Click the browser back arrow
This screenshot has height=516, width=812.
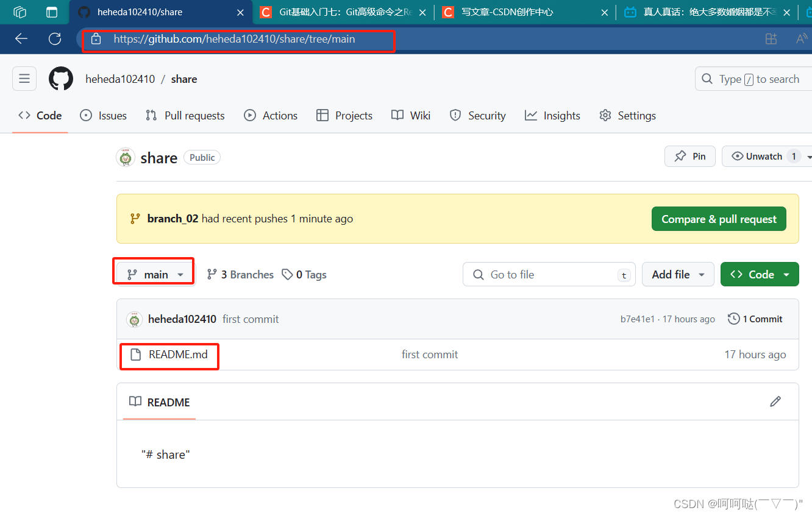tap(21, 39)
